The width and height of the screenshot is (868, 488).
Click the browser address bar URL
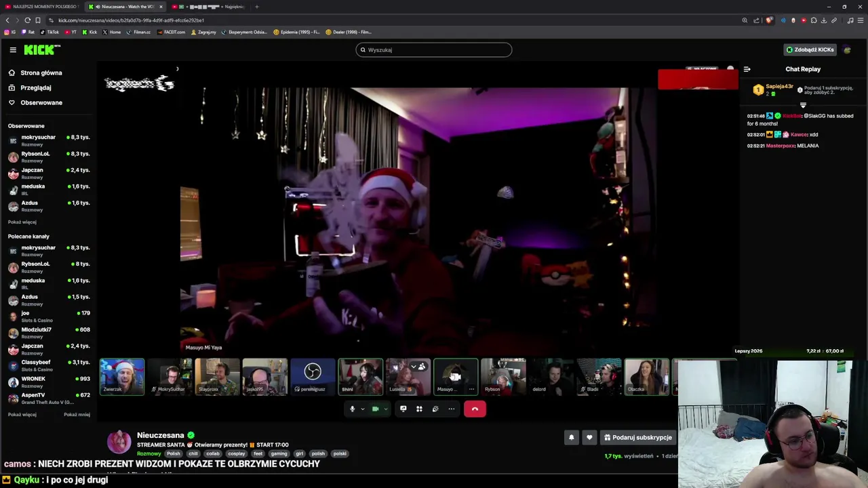(x=131, y=20)
